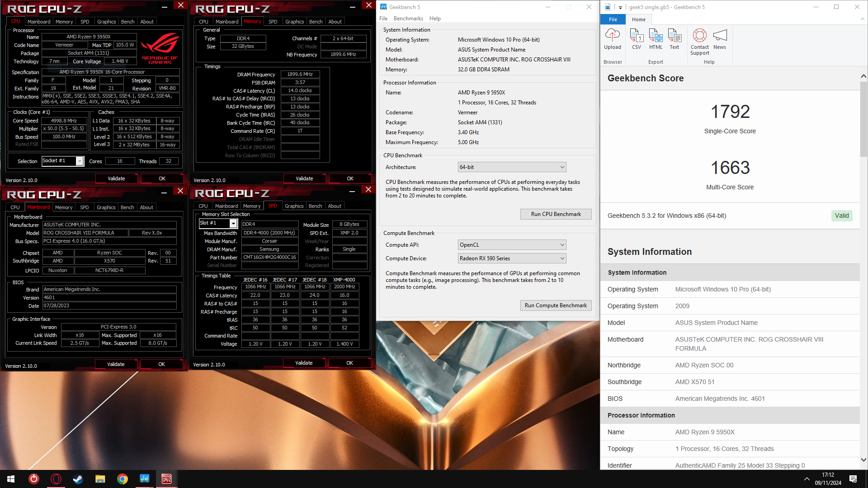Open News in Geekbench ribbon

720,39
